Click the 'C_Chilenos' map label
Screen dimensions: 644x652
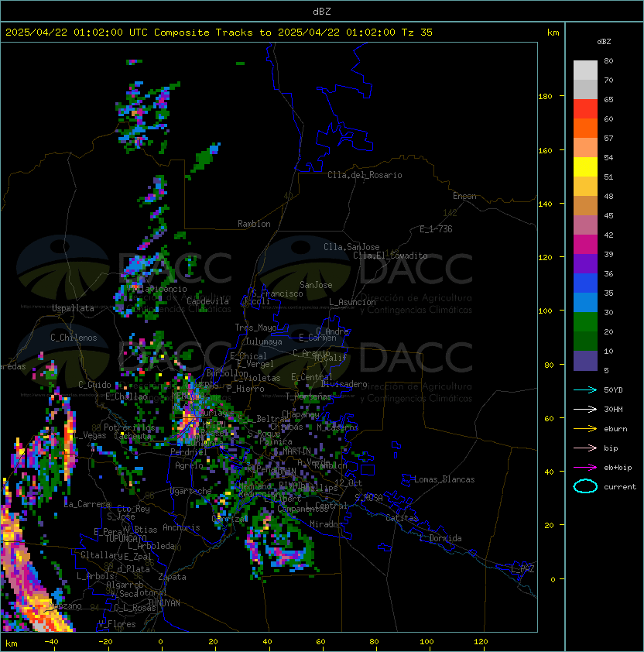74,338
